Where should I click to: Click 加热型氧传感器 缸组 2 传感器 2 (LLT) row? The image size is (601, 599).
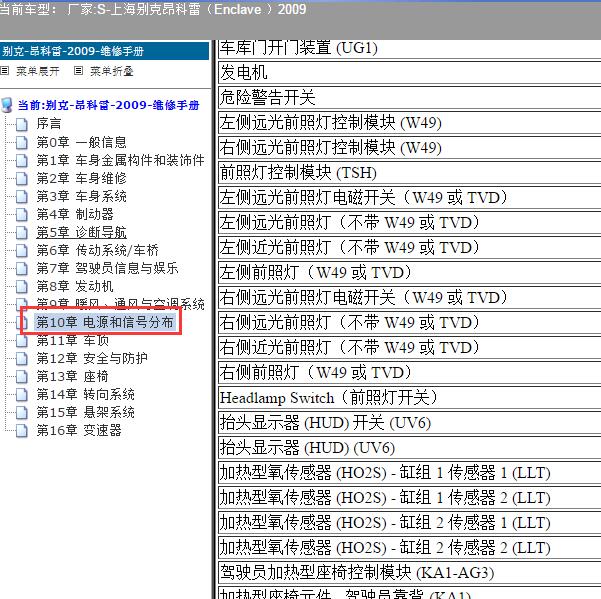(409, 548)
